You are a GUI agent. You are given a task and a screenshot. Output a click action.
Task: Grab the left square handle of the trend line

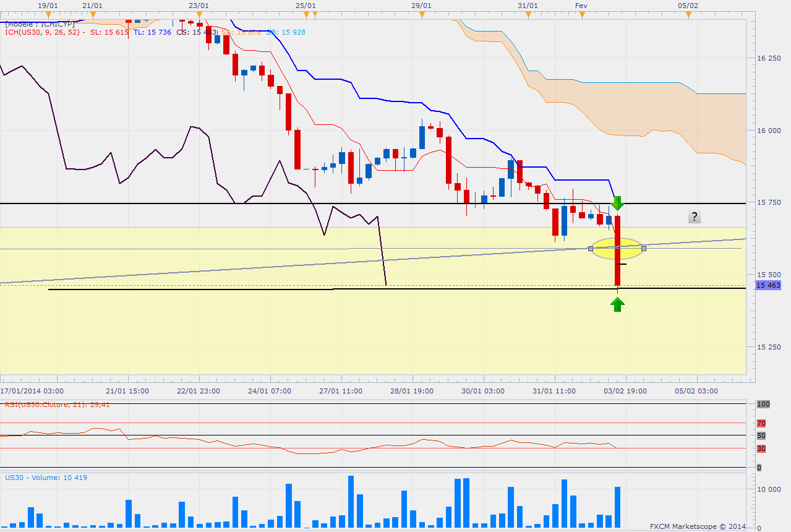tap(591, 249)
